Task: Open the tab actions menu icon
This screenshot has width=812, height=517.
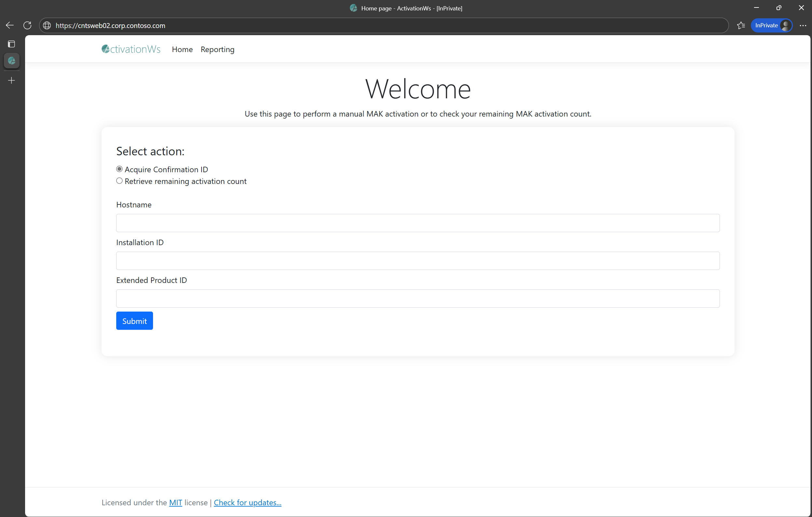Action: pyautogui.click(x=11, y=44)
